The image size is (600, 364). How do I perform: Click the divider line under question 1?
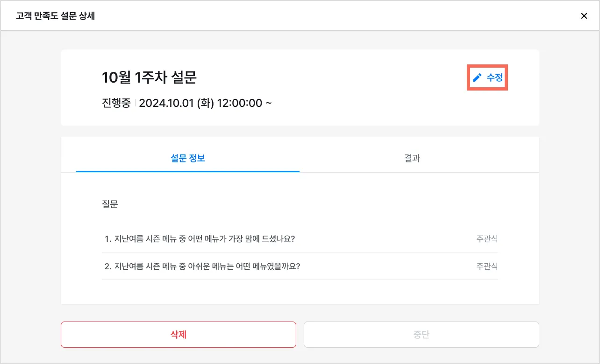click(300, 252)
